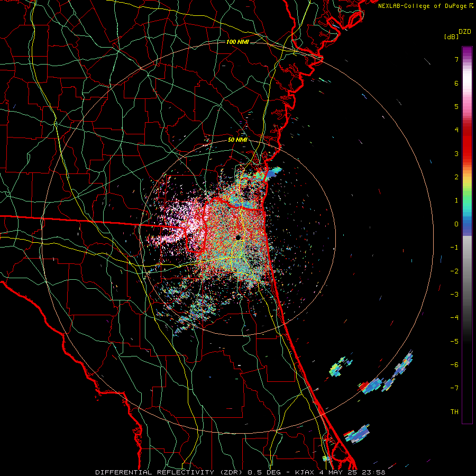Click the blue echo on the coast north of radar
Image resolution: width=476 pixels, height=476 pixels.
point(273,173)
